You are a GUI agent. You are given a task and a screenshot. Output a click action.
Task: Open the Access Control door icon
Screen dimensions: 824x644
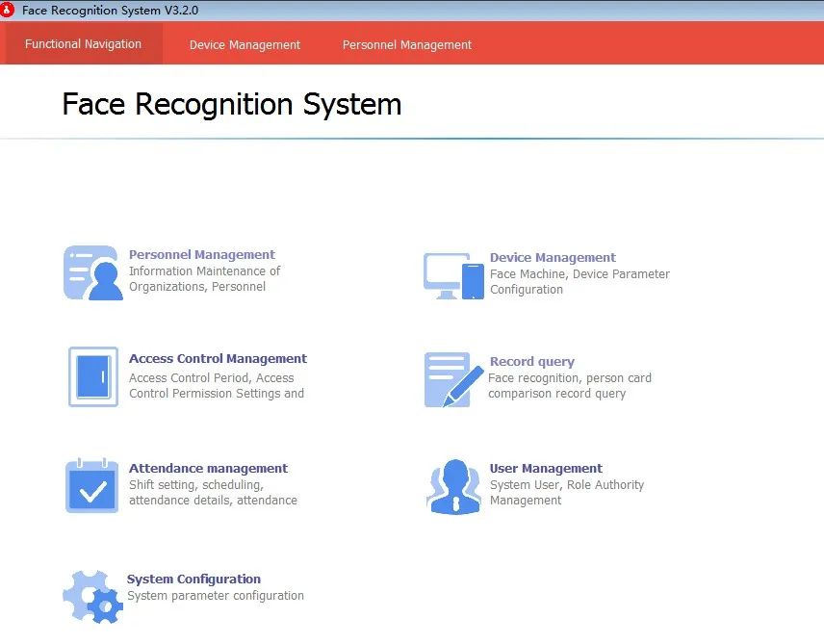click(93, 377)
